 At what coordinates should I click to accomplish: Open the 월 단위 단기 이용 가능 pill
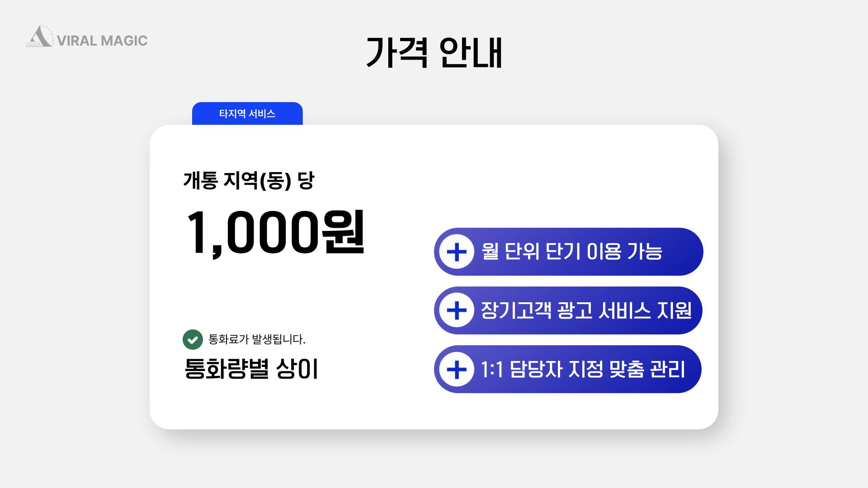click(x=568, y=252)
